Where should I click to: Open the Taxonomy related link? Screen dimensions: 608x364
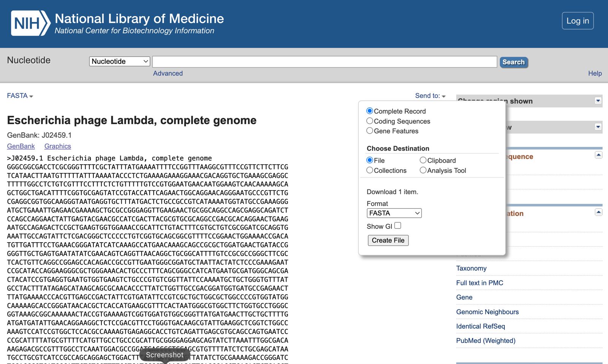(471, 268)
